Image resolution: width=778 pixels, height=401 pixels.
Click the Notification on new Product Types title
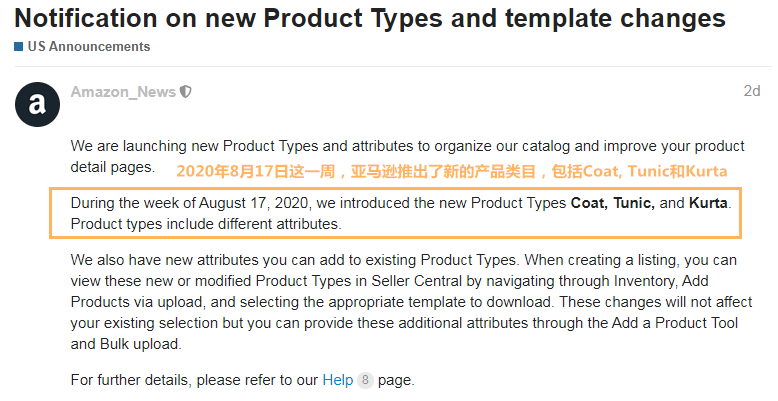[370, 18]
